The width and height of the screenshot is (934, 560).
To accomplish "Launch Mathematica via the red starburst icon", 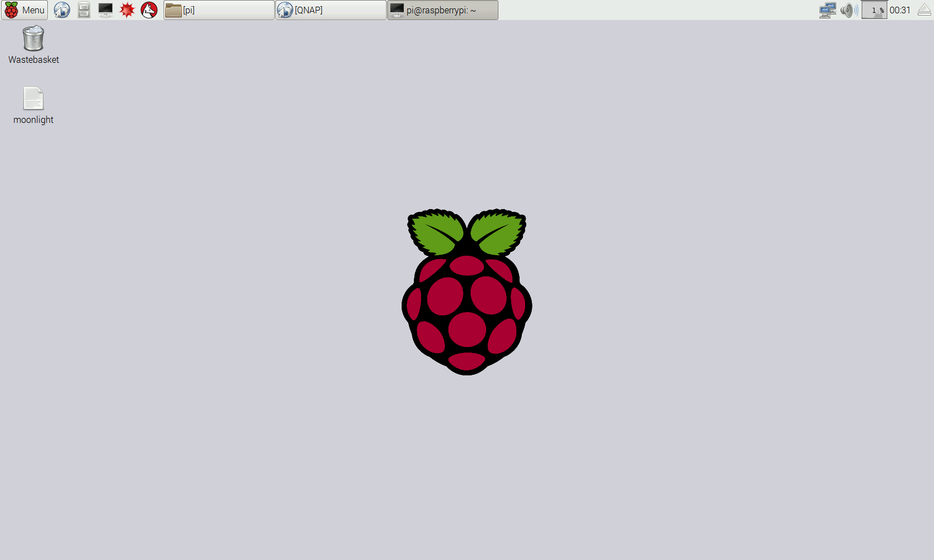I will click(127, 9).
